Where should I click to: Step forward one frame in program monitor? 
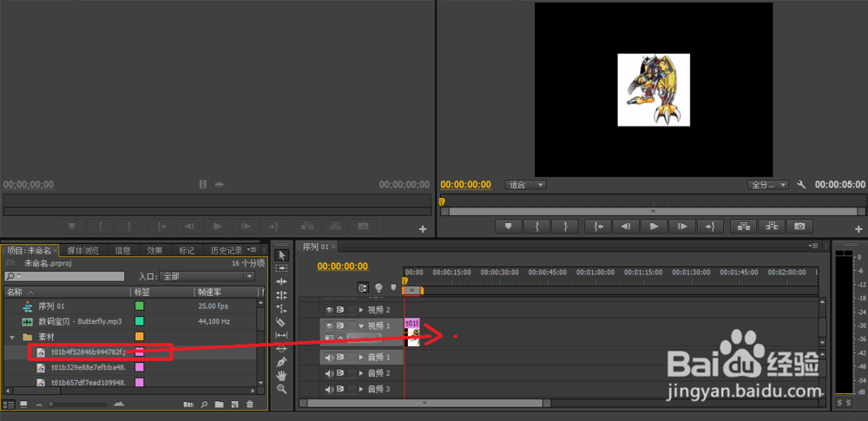coord(682,226)
